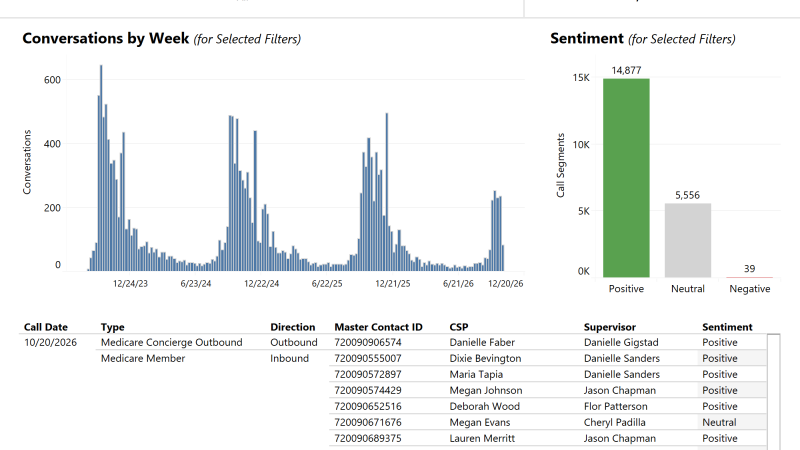Select contact ID 720090671676

368,422
